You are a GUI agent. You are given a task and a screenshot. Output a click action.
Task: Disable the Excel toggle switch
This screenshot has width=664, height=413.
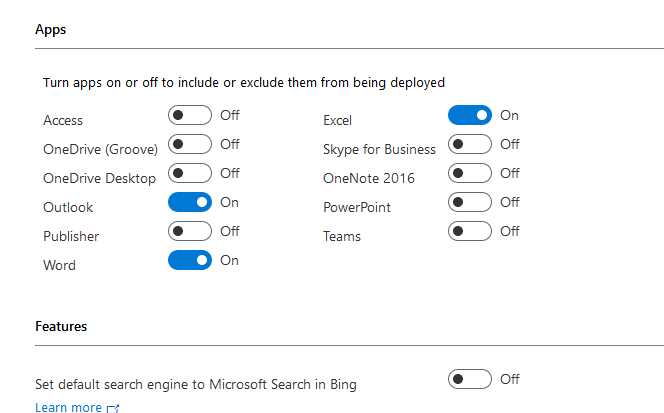pos(470,115)
